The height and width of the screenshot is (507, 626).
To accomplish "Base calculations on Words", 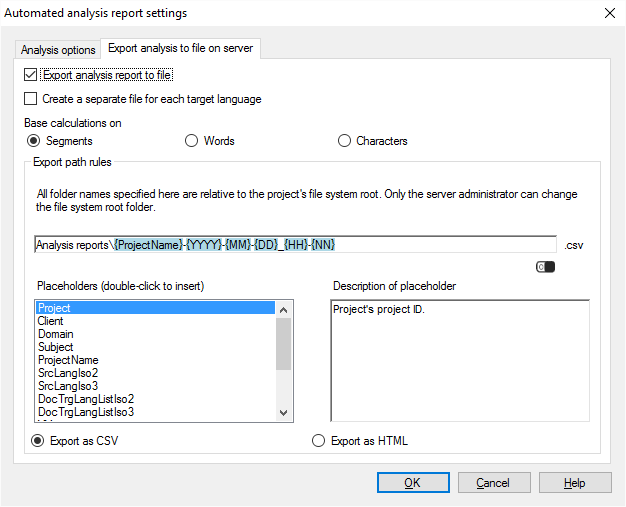I will pos(192,141).
